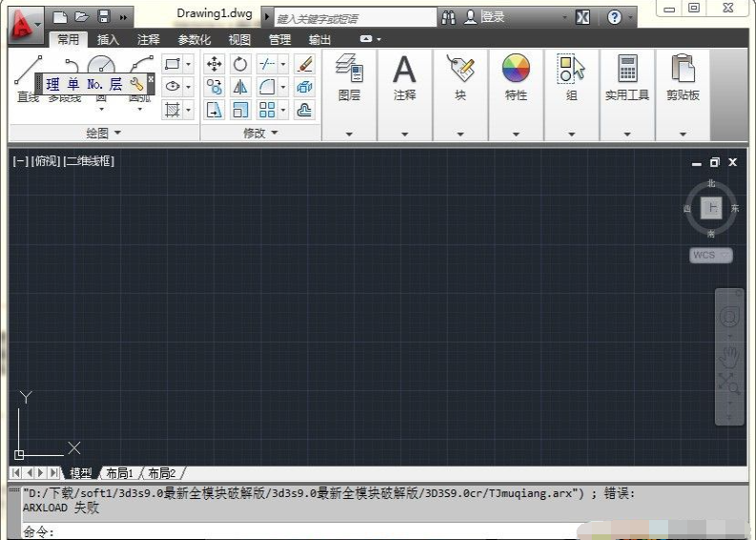
Task: Select the Trim tool
Action: coord(266,64)
